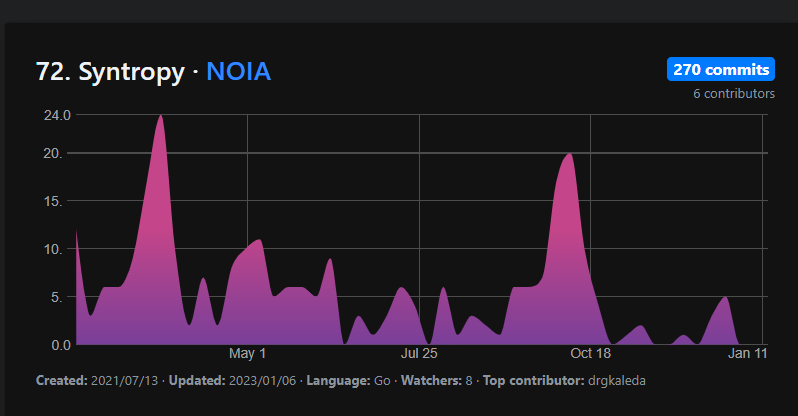Click the May 1 x-axis label
The height and width of the screenshot is (416, 798).
point(247,353)
